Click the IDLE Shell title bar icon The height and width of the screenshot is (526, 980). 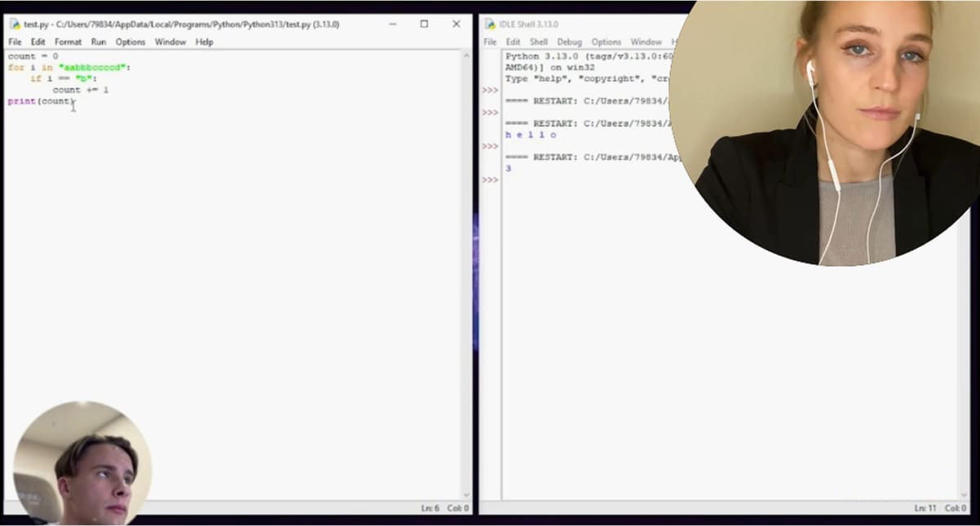point(490,24)
